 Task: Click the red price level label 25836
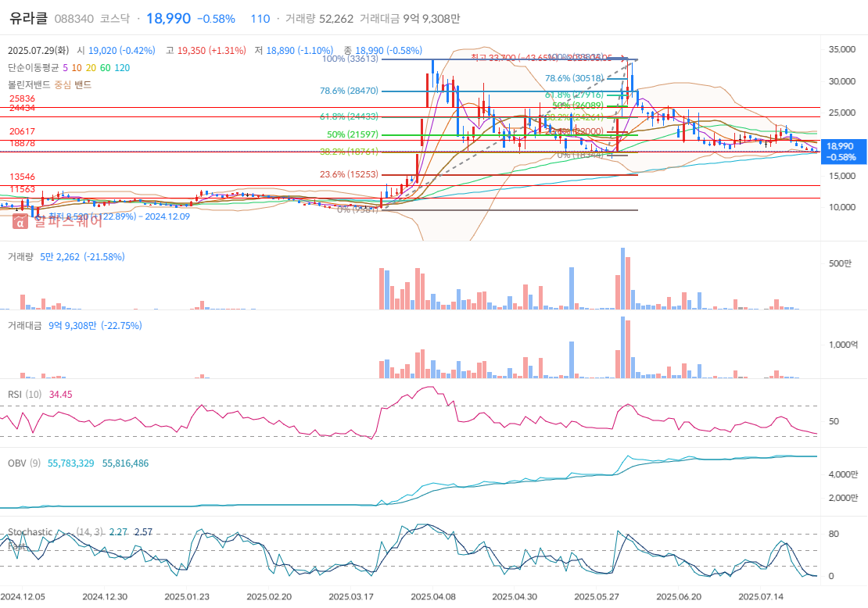22,98
